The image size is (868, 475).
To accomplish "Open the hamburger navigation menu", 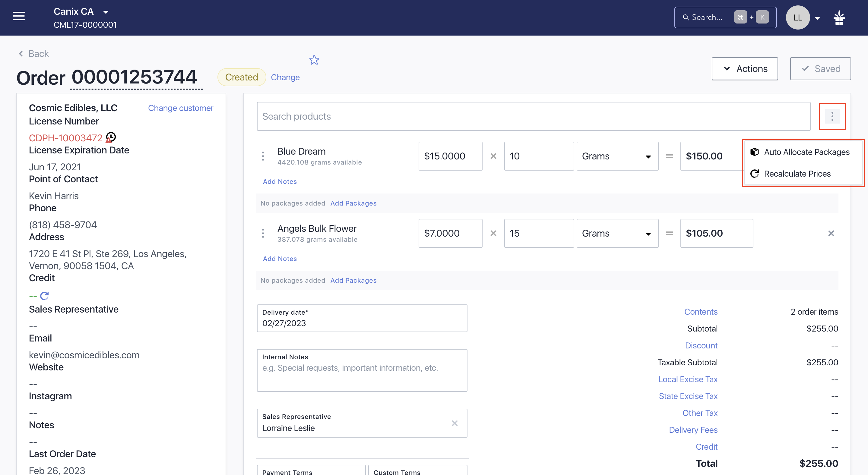I will click(x=18, y=16).
